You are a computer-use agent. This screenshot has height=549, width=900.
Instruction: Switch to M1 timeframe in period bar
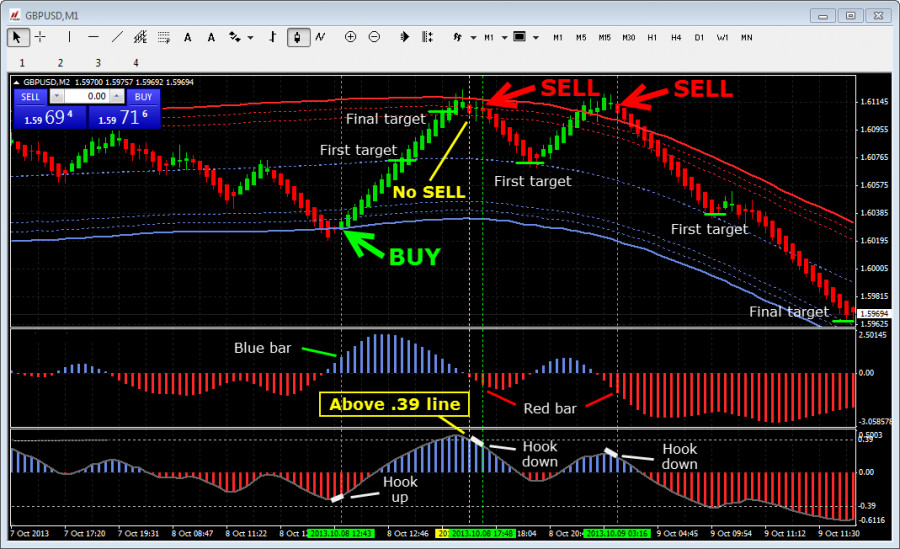pos(558,38)
